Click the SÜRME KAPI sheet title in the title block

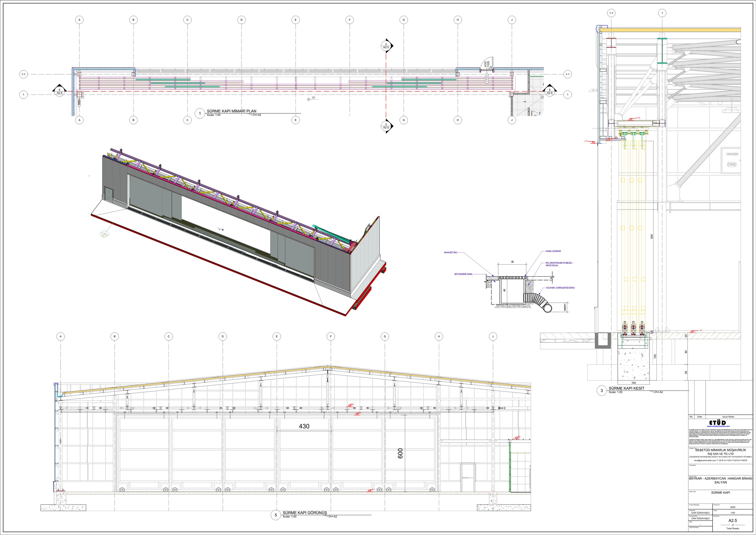720,492
